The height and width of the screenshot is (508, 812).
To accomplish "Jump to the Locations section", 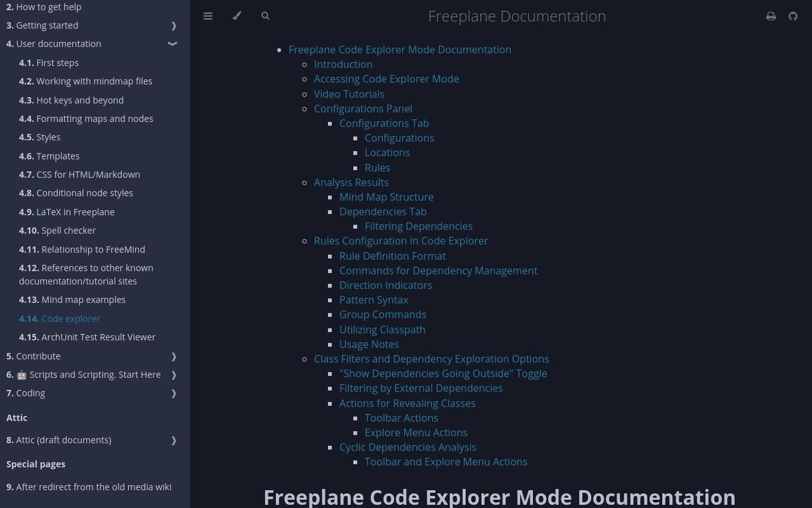I will point(387,152).
